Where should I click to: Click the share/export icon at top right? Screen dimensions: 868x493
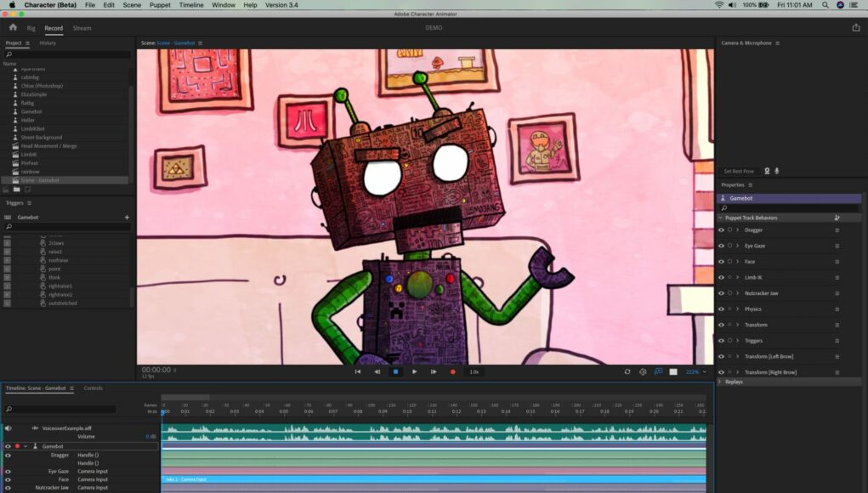point(856,28)
